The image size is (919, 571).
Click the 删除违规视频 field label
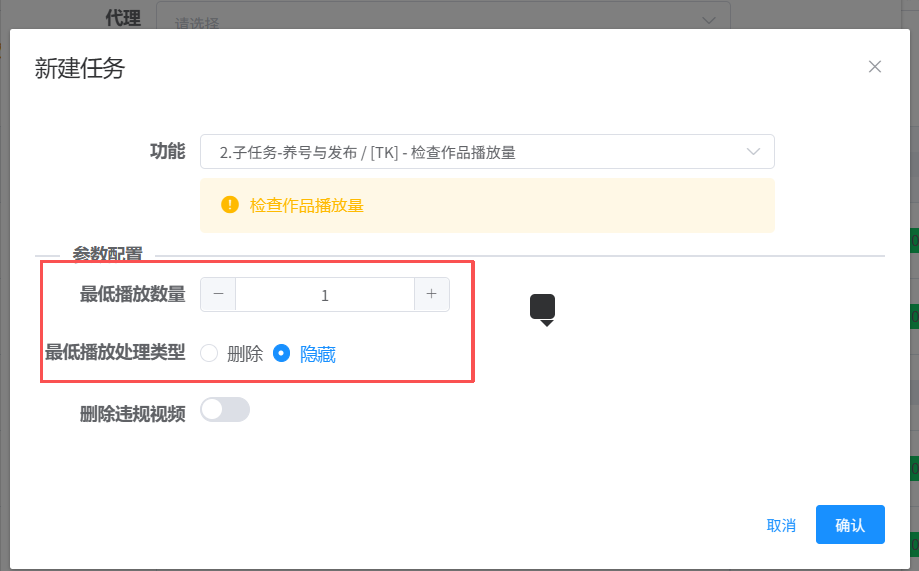tap(133, 414)
